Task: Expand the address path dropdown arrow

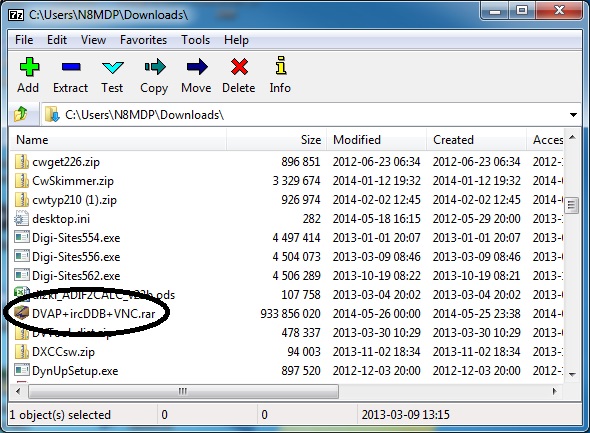Action: pyautogui.click(x=573, y=115)
